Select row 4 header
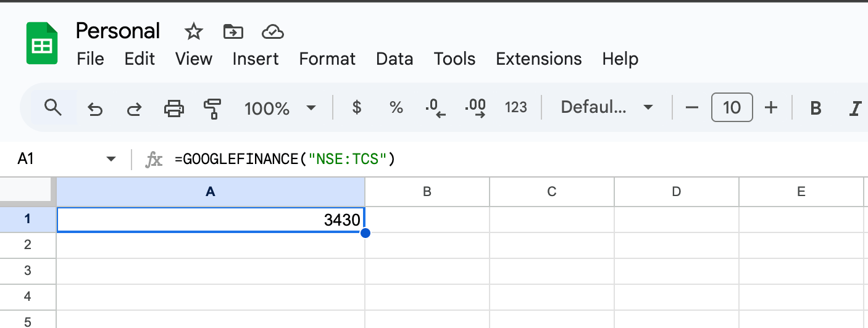 28,297
